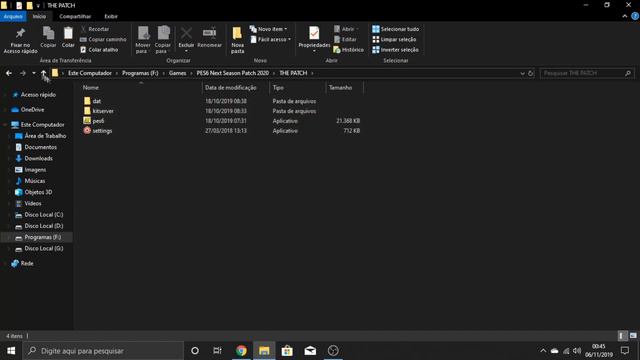
Task: Click Limpar seleção
Action: 394,40
